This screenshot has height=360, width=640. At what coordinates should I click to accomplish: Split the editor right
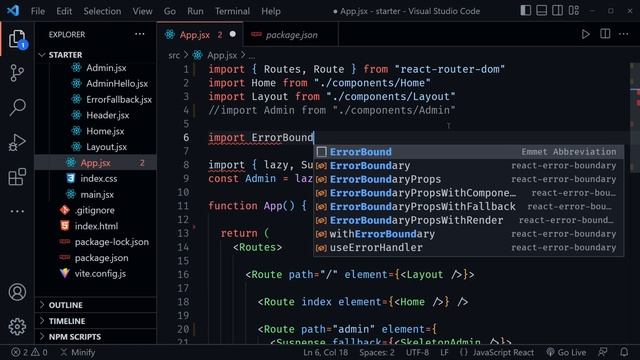point(605,34)
